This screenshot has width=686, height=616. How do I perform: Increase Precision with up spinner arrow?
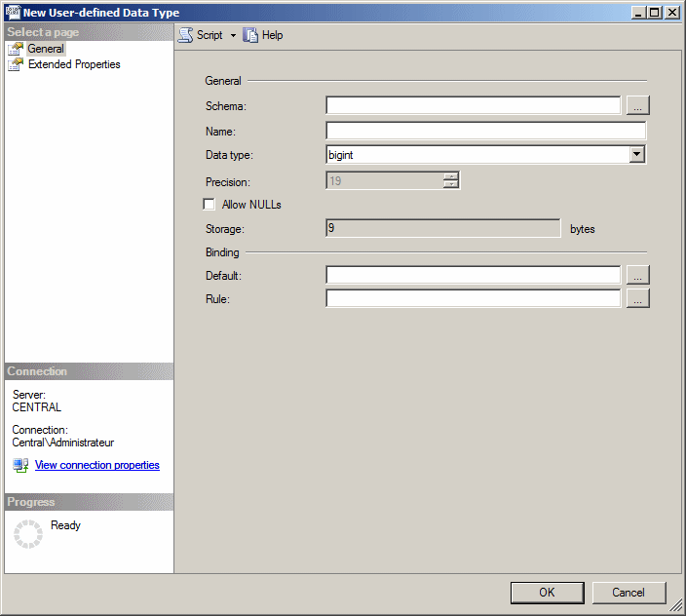(450, 176)
